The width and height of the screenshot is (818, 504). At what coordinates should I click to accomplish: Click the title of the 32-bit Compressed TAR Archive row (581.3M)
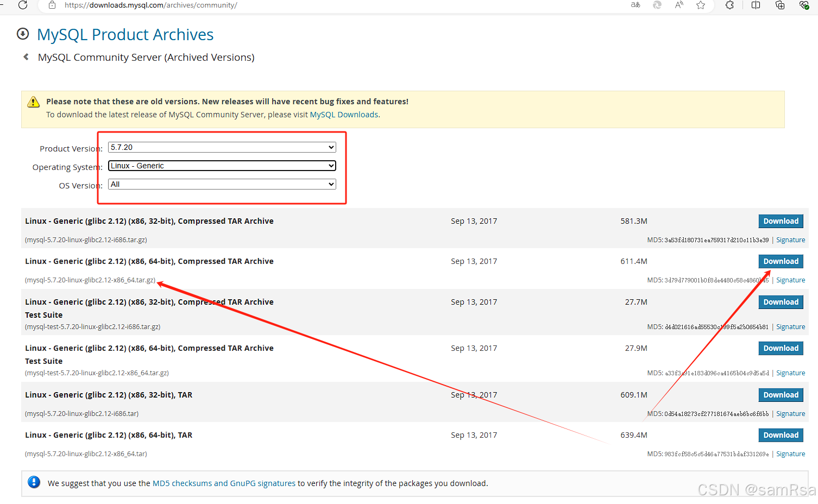(149, 221)
